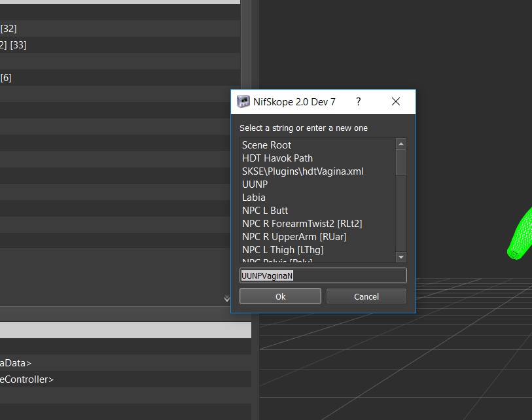Select 'NPC R ForearmTwist2 [RLt2]' entry
The image size is (532, 420).
317,224
